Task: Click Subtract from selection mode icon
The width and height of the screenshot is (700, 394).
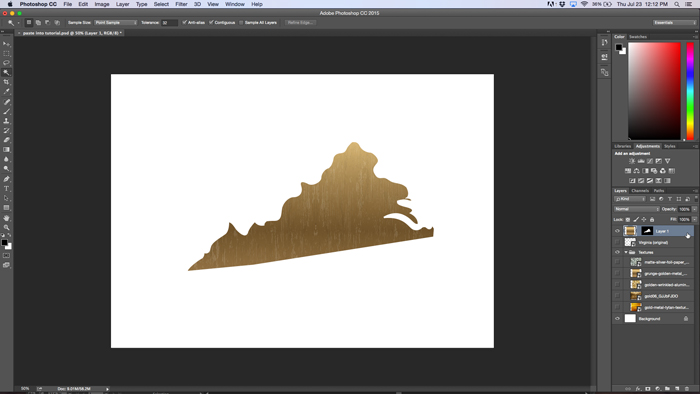Action: pyautogui.click(x=48, y=22)
